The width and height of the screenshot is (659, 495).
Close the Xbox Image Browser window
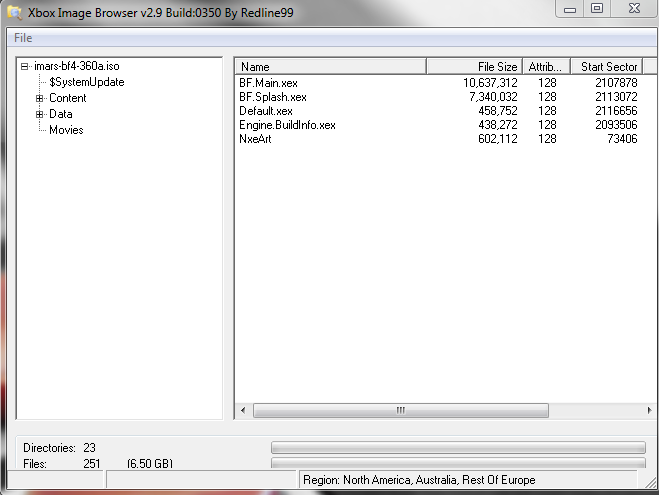[634, 9]
